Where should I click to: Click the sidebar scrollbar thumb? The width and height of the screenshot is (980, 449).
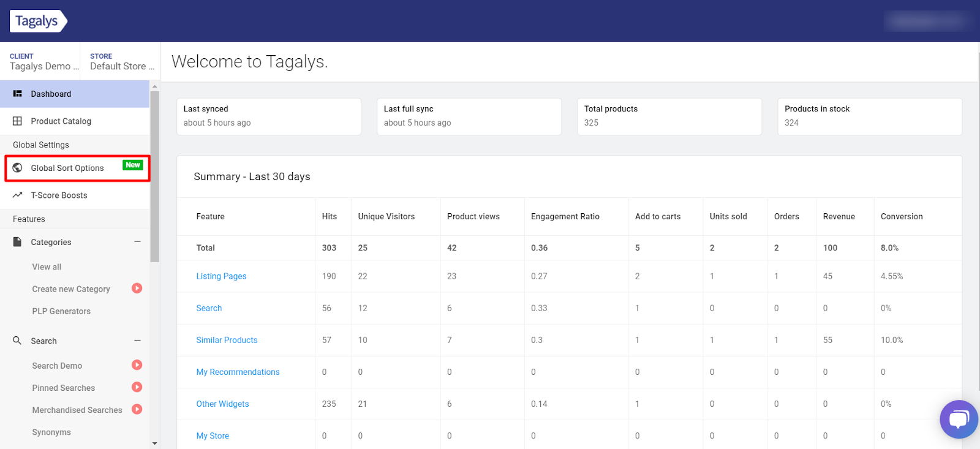click(x=154, y=176)
